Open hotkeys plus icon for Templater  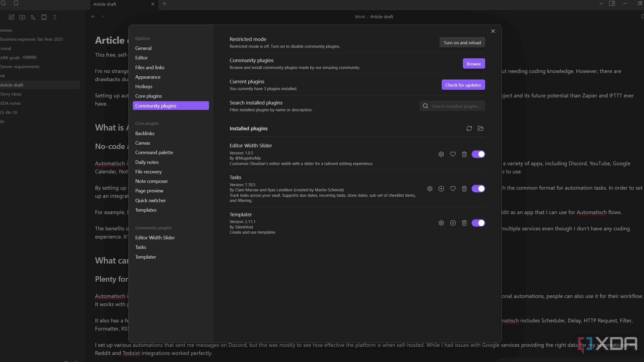[453, 223]
